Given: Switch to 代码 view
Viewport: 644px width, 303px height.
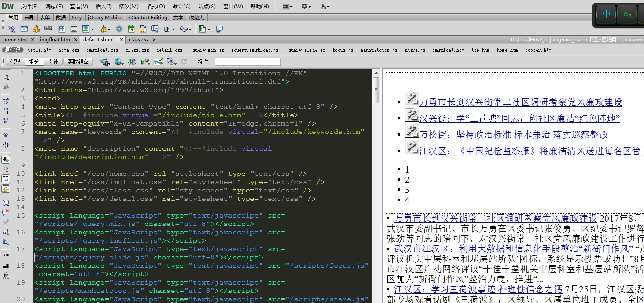Looking at the screenshot, I should 15,62.
